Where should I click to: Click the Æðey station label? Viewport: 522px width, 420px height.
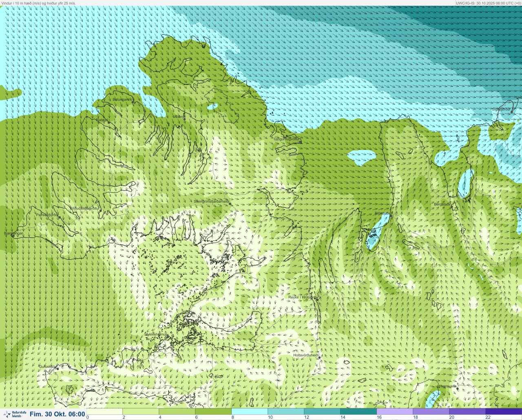pyautogui.click(x=179, y=117)
